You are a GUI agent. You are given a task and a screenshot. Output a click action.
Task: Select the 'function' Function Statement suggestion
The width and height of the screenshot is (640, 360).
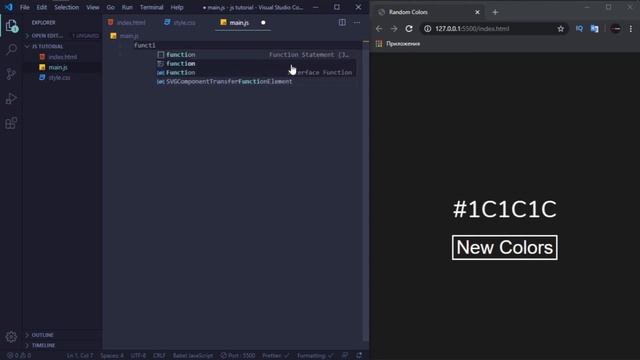[256, 55]
